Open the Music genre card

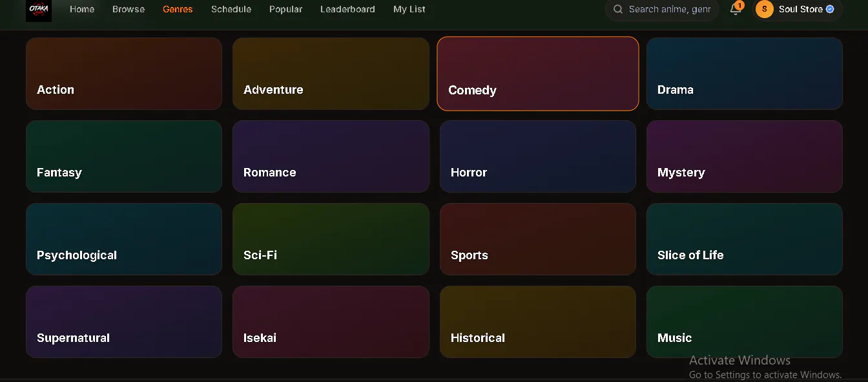745,322
